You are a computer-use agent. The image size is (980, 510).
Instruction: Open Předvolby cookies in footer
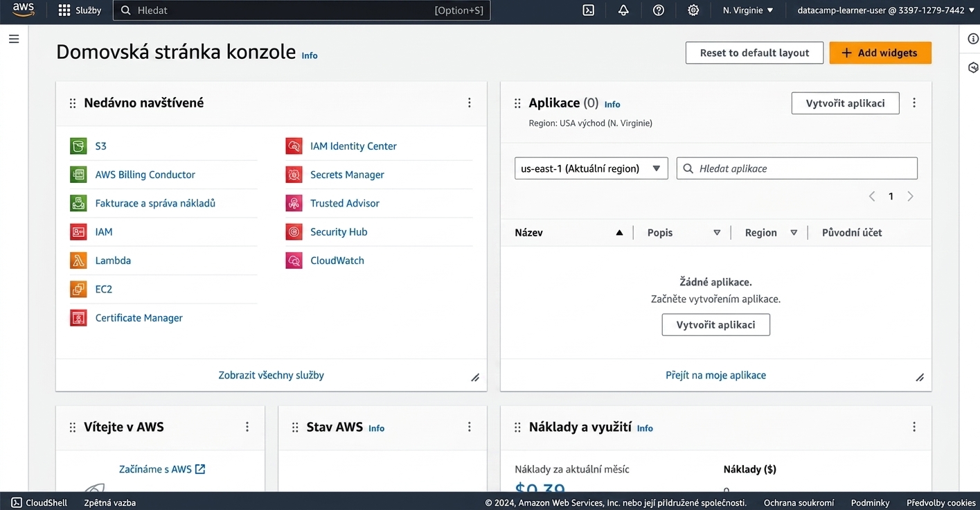pos(941,502)
